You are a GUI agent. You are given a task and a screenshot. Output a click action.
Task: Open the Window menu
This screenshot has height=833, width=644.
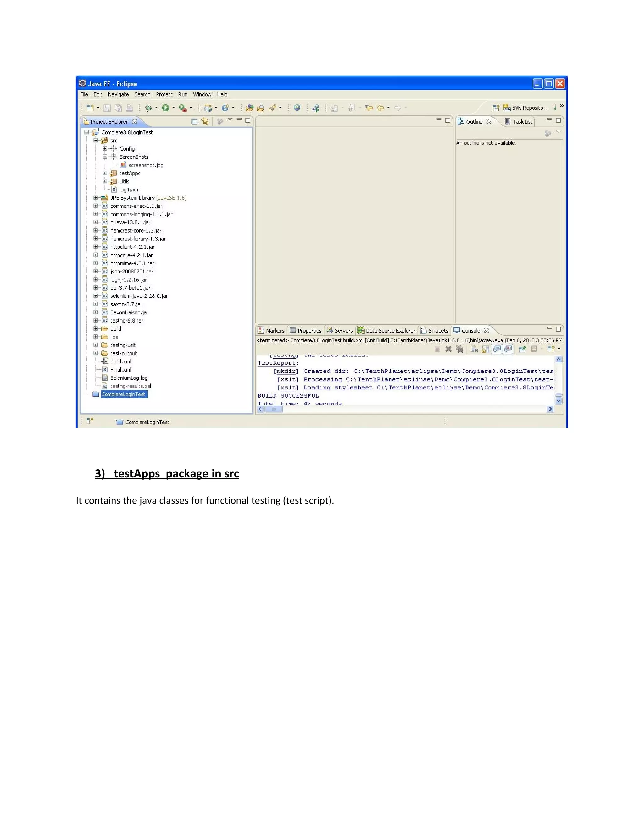pyautogui.click(x=202, y=95)
